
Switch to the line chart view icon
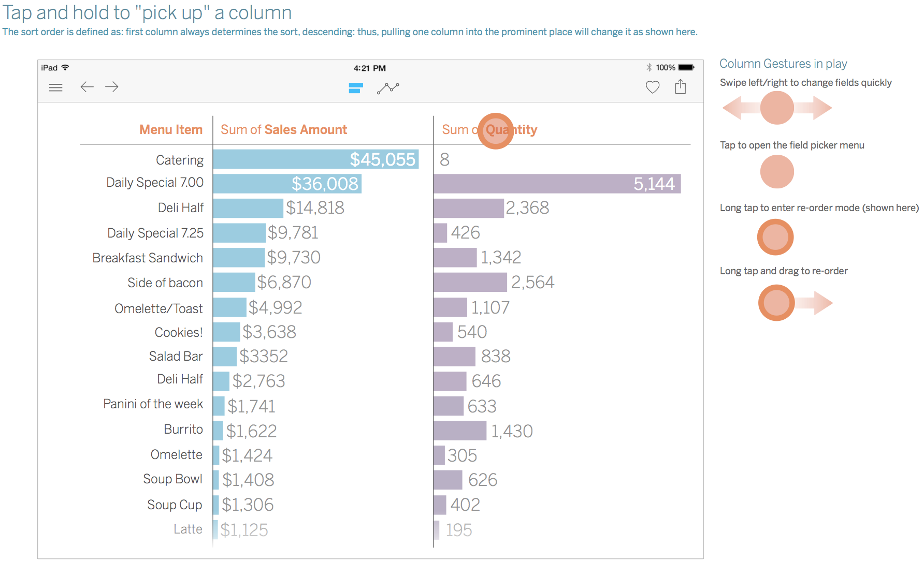click(388, 88)
